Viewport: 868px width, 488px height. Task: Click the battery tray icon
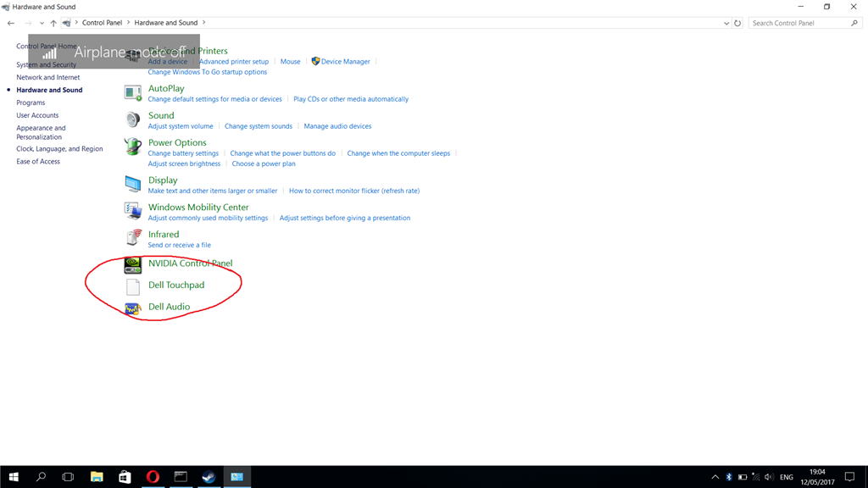743,477
